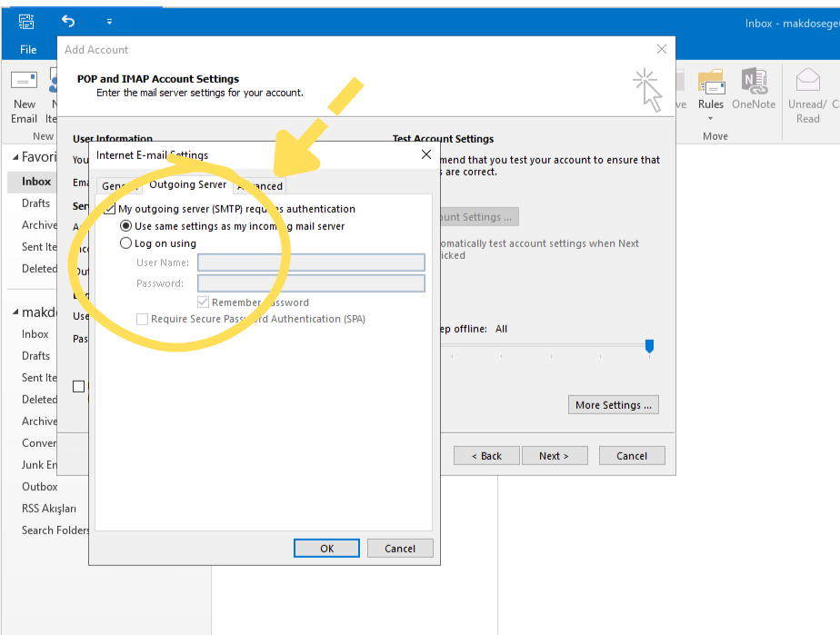Screen dimensions: 840x635
Task: Close the Internet E-mail Settings dialog
Action: 425,154
